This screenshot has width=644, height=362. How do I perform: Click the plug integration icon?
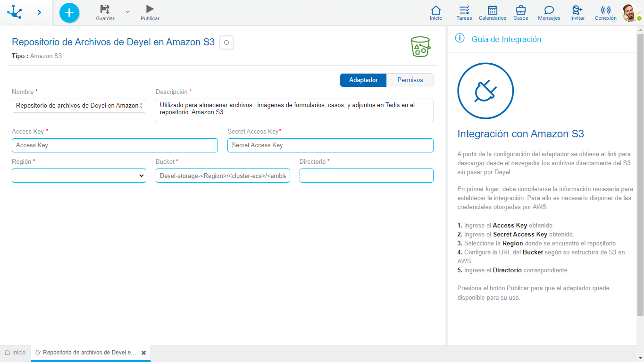point(485,91)
